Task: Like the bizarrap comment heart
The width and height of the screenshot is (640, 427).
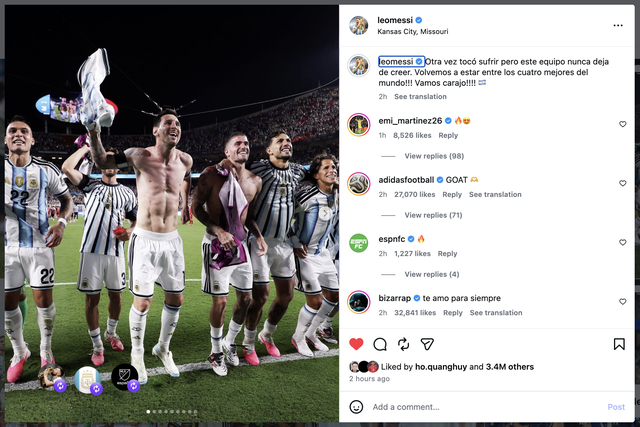Action: [x=622, y=302]
